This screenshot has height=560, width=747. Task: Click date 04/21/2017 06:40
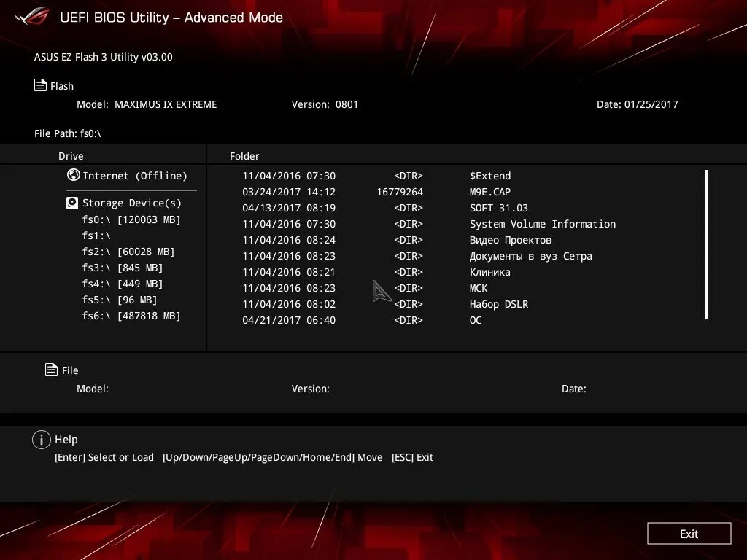pyautogui.click(x=289, y=320)
